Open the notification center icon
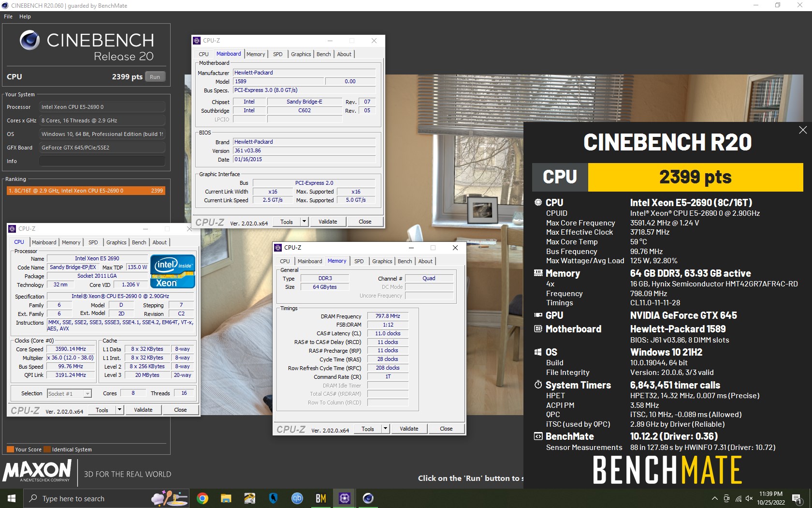 pyautogui.click(x=797, y=498)
